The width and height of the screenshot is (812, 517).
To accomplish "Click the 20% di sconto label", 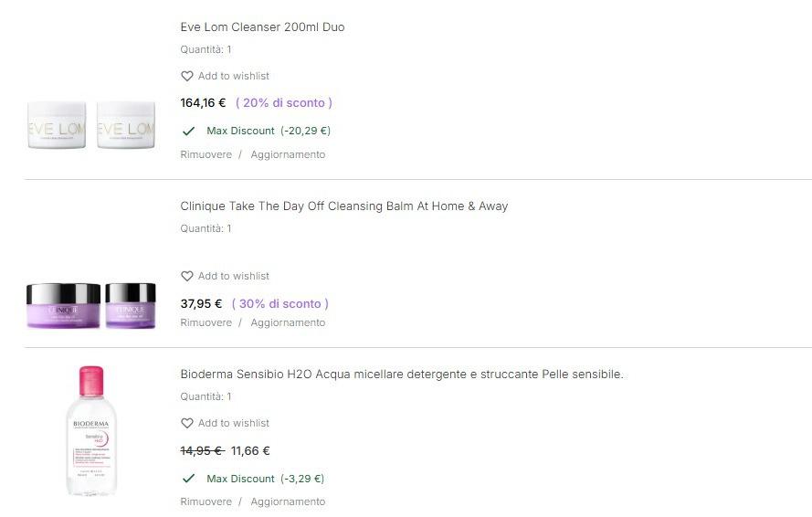I will (x=284, y=102).
